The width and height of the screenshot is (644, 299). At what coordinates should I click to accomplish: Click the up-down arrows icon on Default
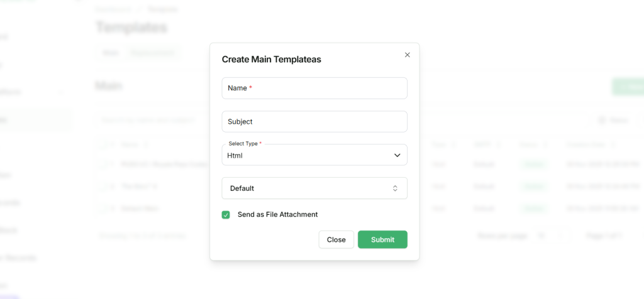click(395, 188)
